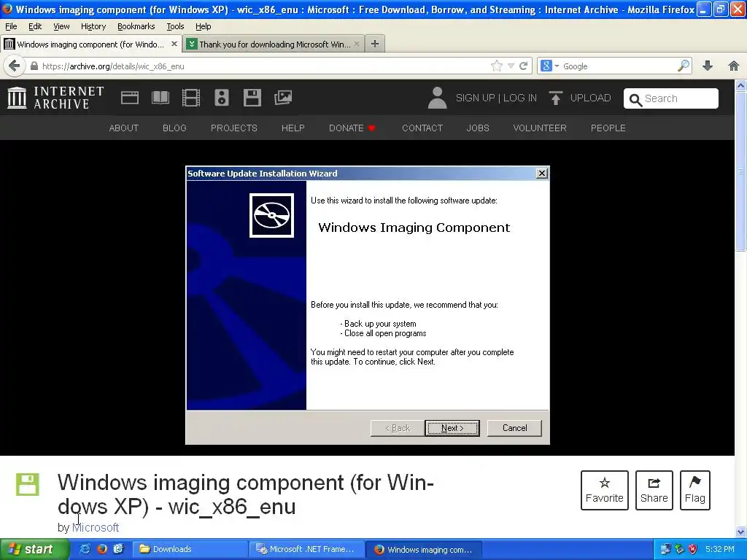Open HELP navigation link

coord(293,128)
